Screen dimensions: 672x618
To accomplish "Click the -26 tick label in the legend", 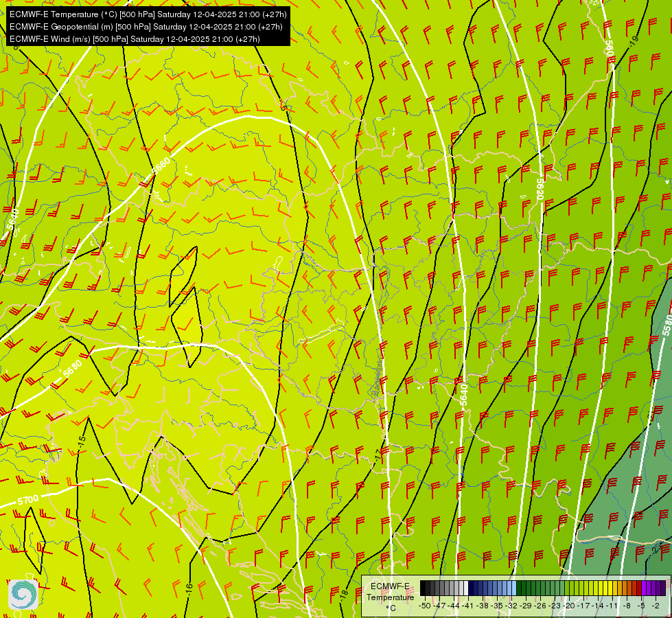I will coord(540,606).
